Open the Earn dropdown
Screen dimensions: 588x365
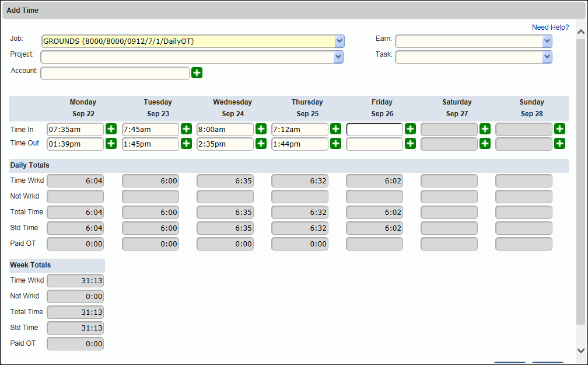pos(547,41)
